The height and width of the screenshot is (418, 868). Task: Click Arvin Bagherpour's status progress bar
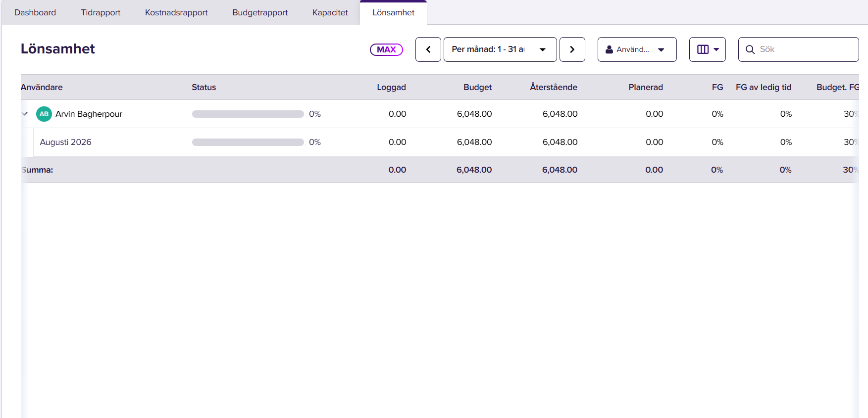point(248,114)
